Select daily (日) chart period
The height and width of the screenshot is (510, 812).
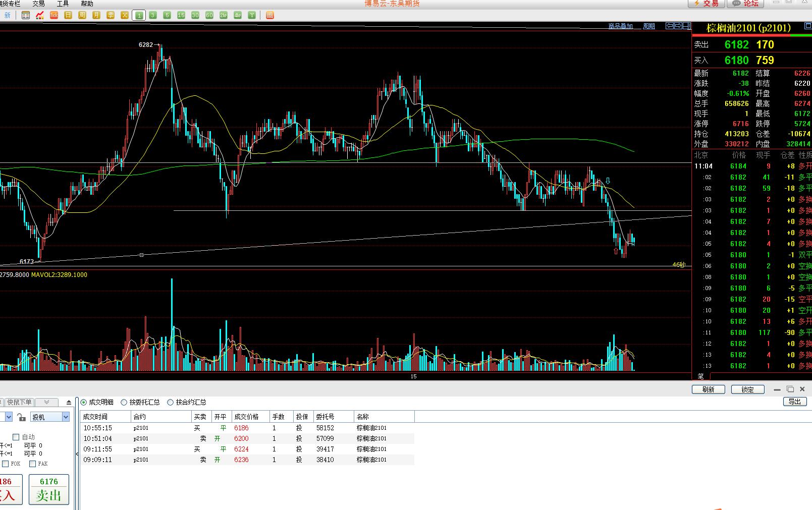point(68,15)
